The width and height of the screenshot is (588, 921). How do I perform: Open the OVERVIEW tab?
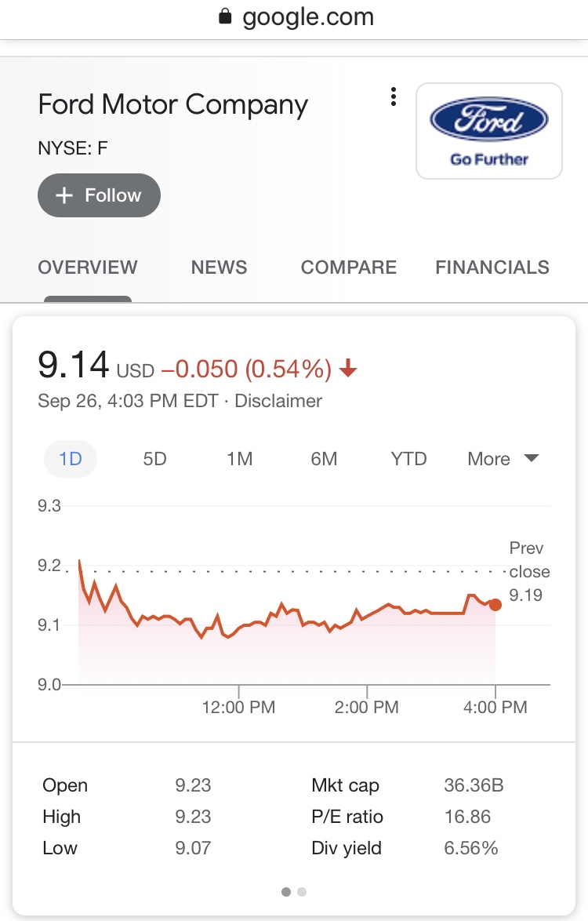[88, 268]
